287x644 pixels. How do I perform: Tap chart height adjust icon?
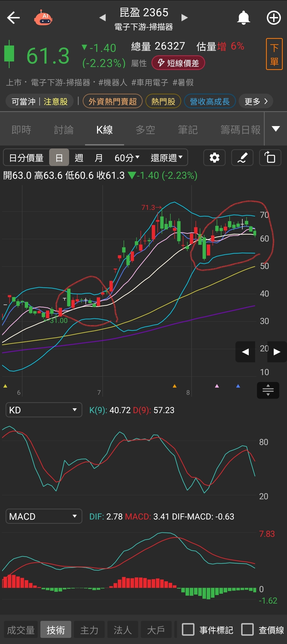[268, 390]
